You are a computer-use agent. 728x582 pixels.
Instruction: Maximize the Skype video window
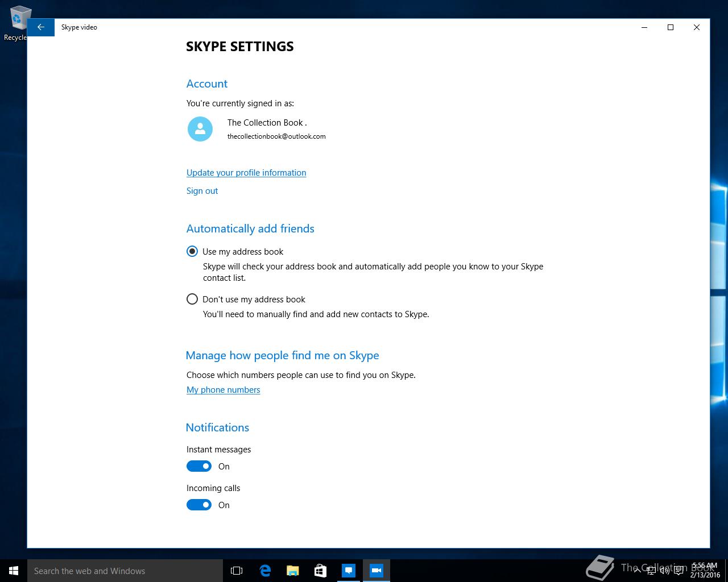(x=671, y=27)
